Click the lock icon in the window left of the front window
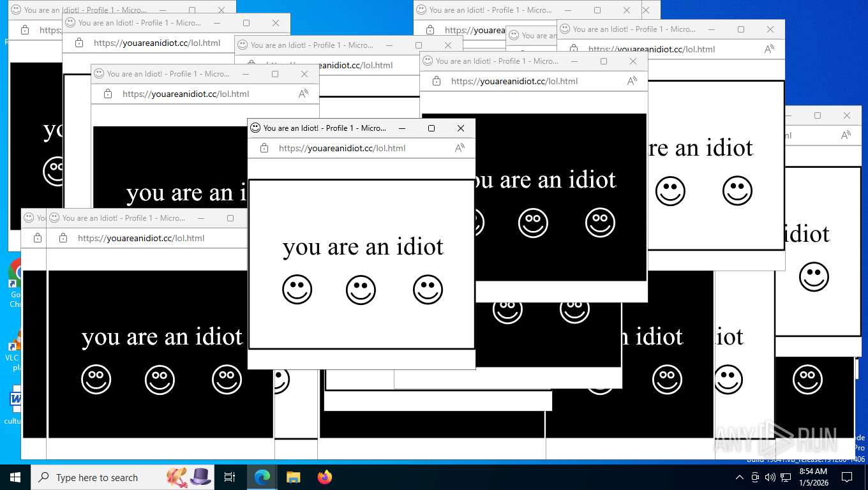868x490 pixels. pyautogui.click(x=108, y=94)
